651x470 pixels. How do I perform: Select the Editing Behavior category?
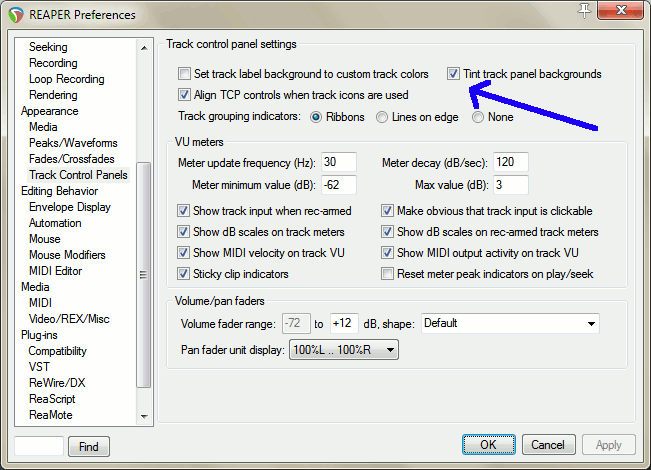click(x=59, y=191)
